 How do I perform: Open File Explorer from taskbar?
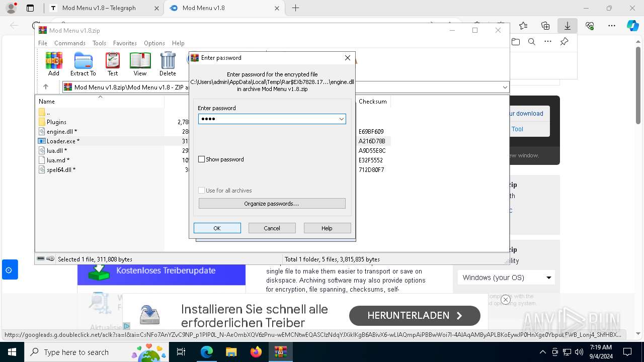pyautogui.click(x=231, y=352)
